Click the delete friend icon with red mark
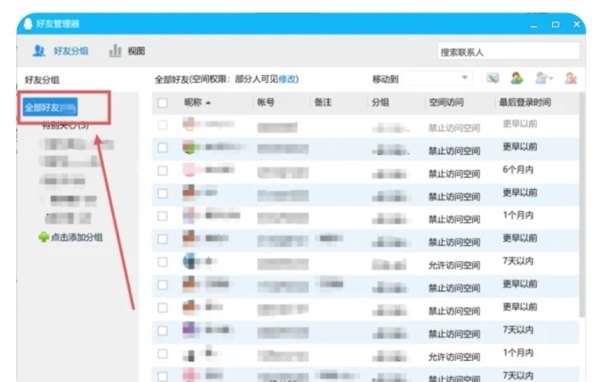The image size is (612, 382). click(571, 78)
